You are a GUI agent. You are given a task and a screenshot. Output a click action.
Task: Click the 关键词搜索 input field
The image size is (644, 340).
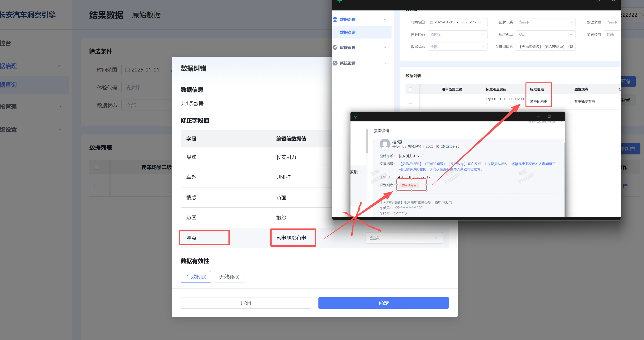545,47
